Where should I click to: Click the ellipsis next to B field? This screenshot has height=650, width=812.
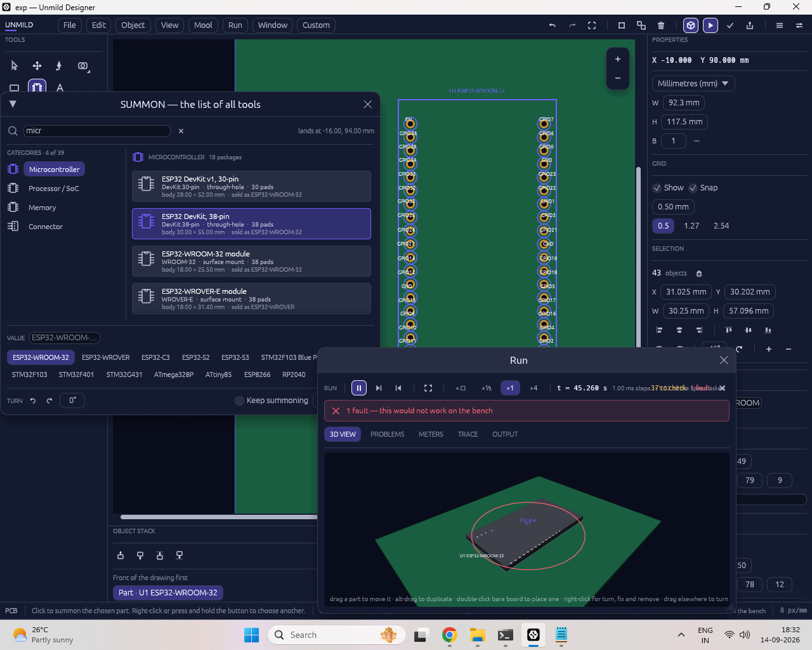[697, 141]
